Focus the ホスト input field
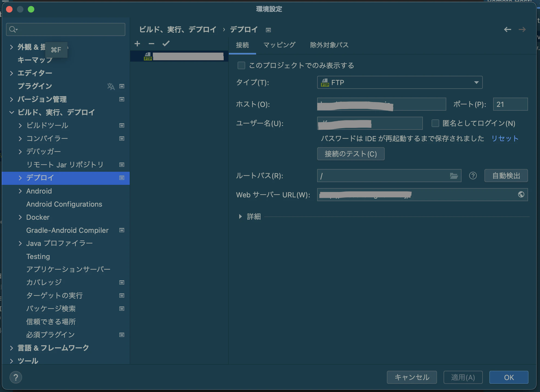This screenshot has height=392, width=540. coord(381,104)
